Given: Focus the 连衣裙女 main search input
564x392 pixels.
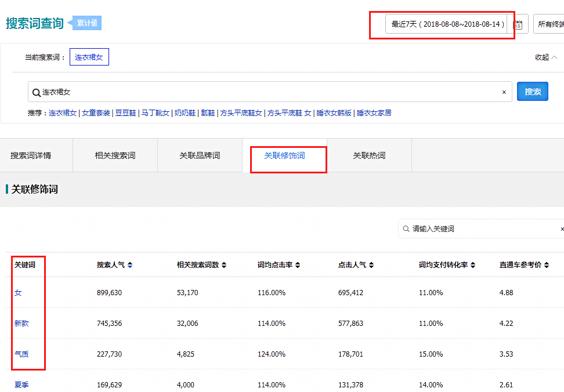Looking at the screenshot, I should 270,92.
